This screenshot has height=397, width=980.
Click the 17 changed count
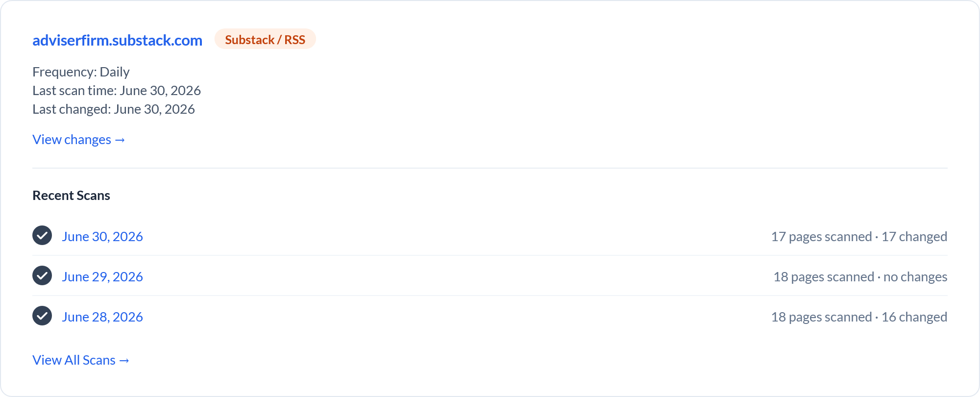tap(914, 237)
